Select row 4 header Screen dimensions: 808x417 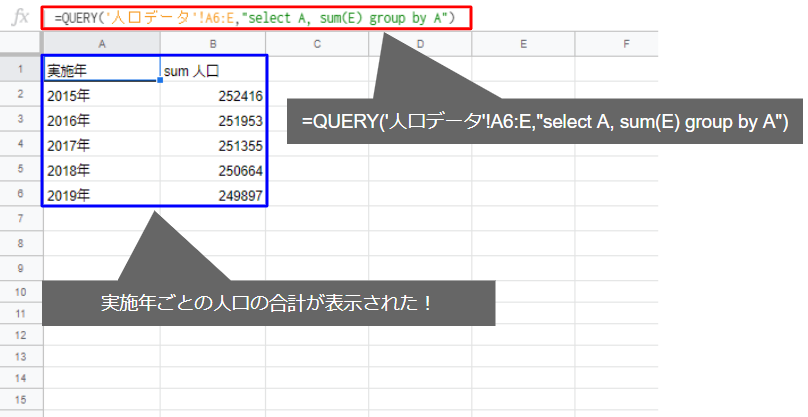(21, 144)
